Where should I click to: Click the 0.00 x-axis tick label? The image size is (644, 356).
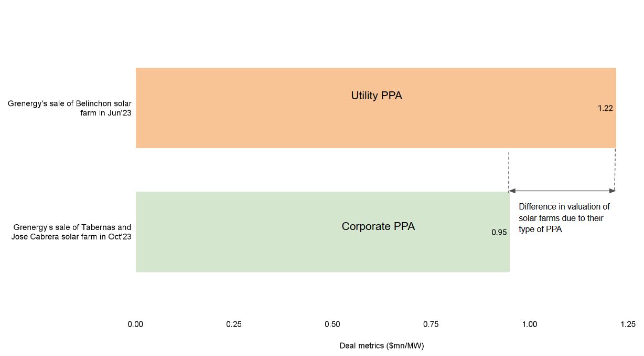tap(135, 324)
